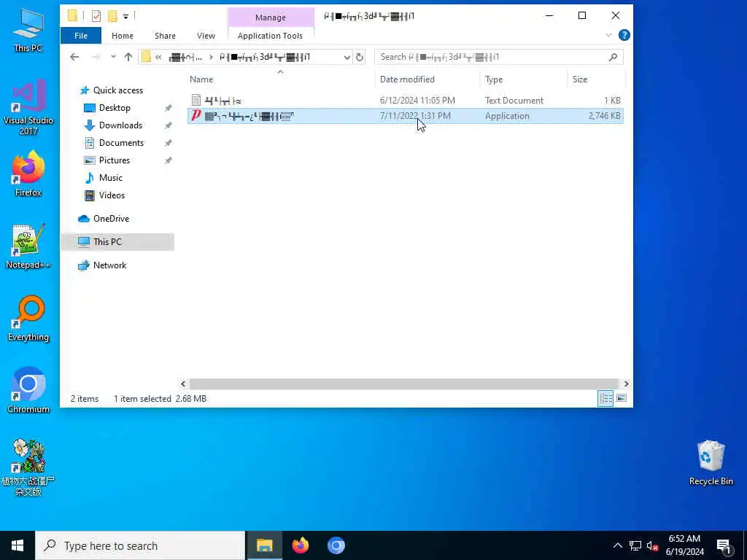Expand address bar history dropdown
Viewport: 747px width, 560px height.
click(347, 57)
